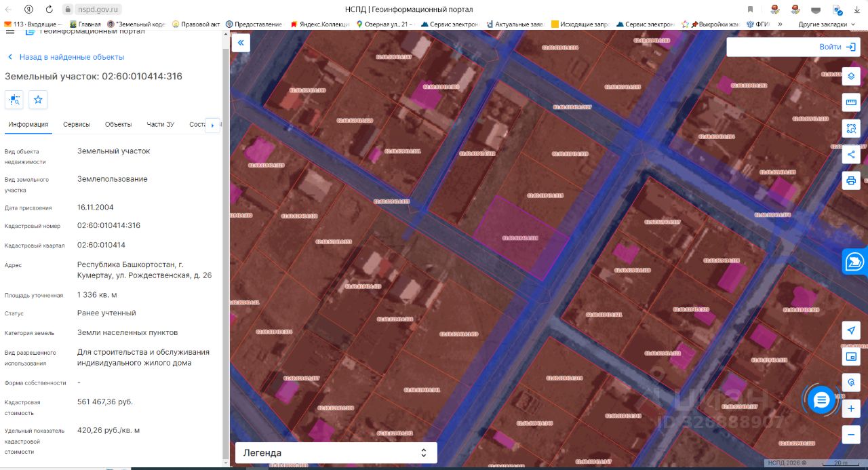The width and height of the screenshot is (868, 470).
Task: Switch to the Объекты tab
Action: (118, 124)
